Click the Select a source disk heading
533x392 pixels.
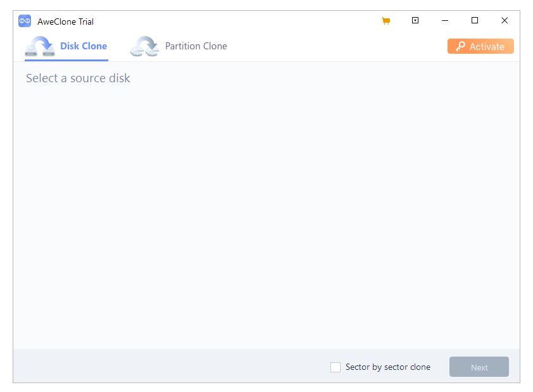[77, 78]
